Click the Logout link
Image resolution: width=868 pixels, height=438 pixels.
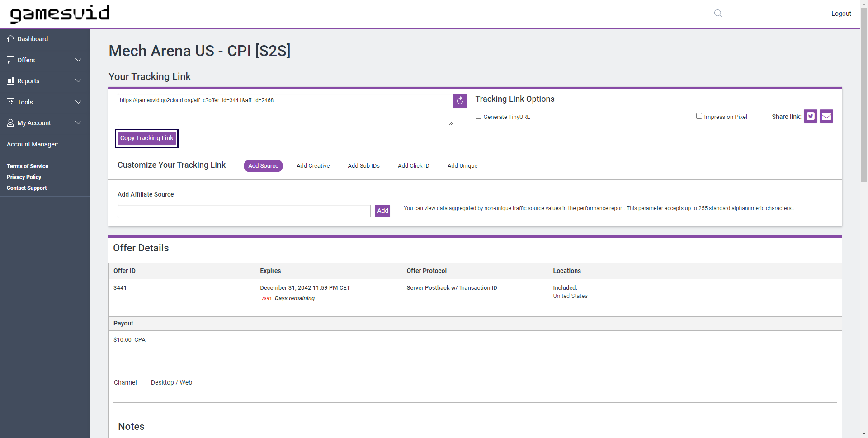(841, 14)
